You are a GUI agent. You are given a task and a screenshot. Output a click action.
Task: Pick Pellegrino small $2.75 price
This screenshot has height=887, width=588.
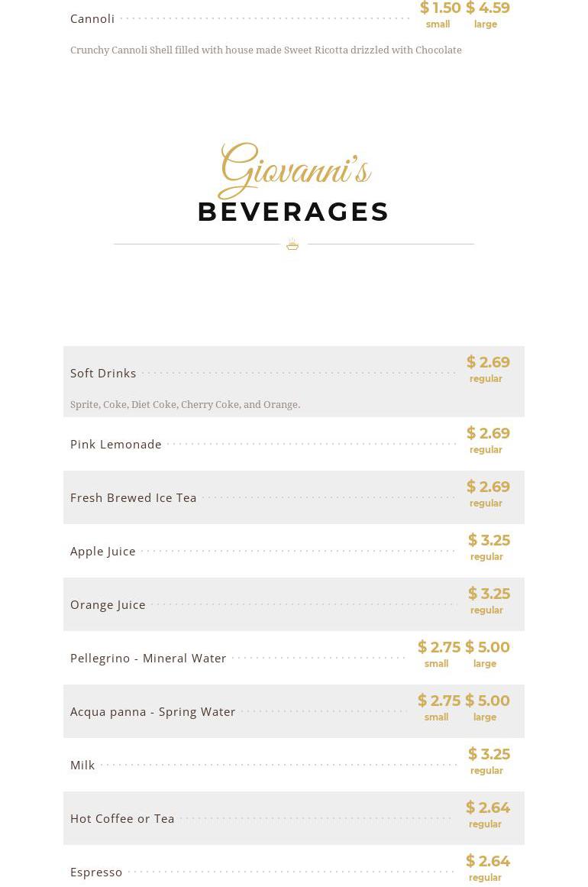pyautogui.click(x=438, y=647)
